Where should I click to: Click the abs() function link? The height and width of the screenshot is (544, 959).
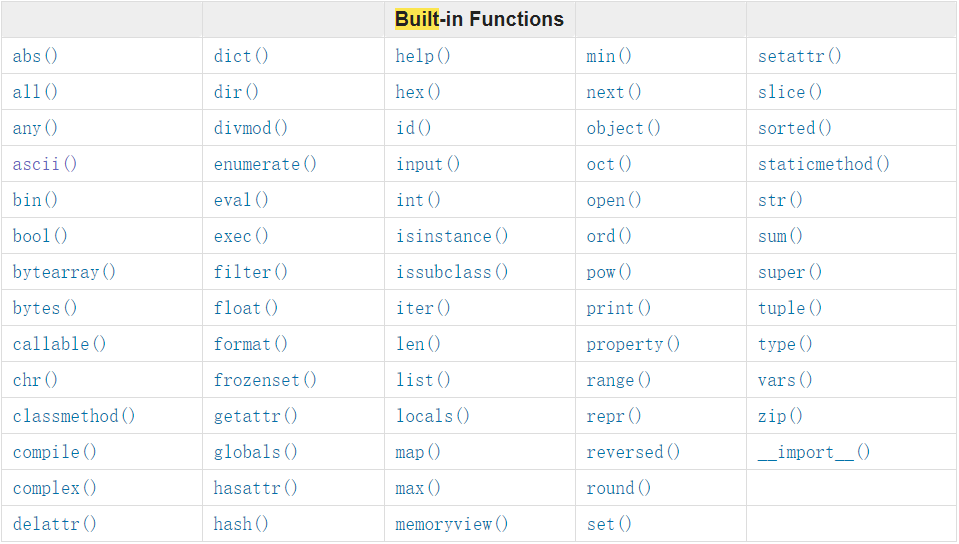coord(35,56)
